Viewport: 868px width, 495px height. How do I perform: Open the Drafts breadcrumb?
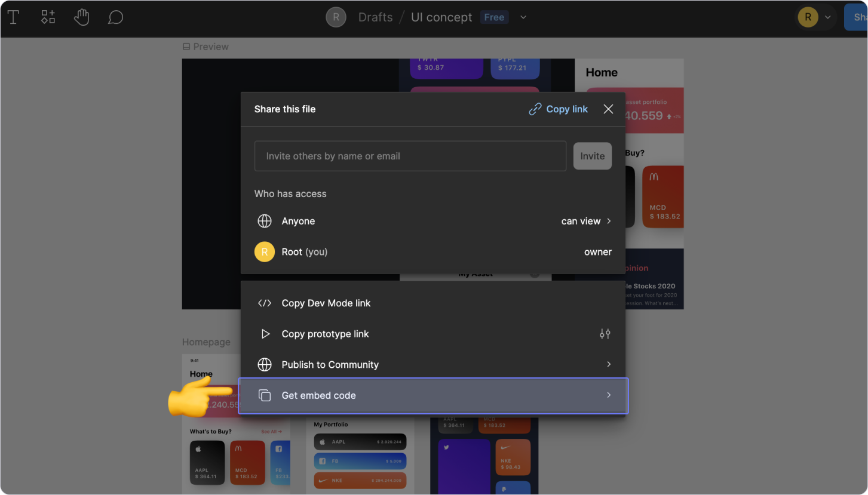[375, 17]
